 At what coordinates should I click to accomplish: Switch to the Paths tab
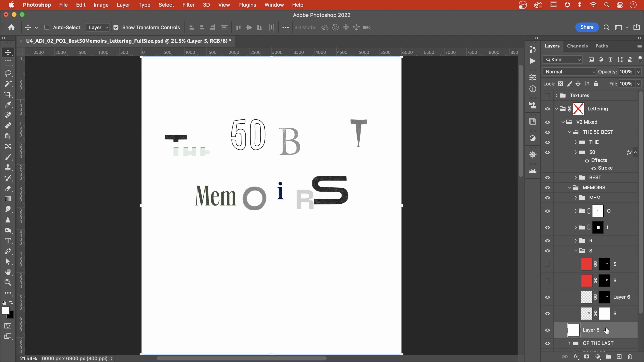pyautogui.click(x=602, y=46)
